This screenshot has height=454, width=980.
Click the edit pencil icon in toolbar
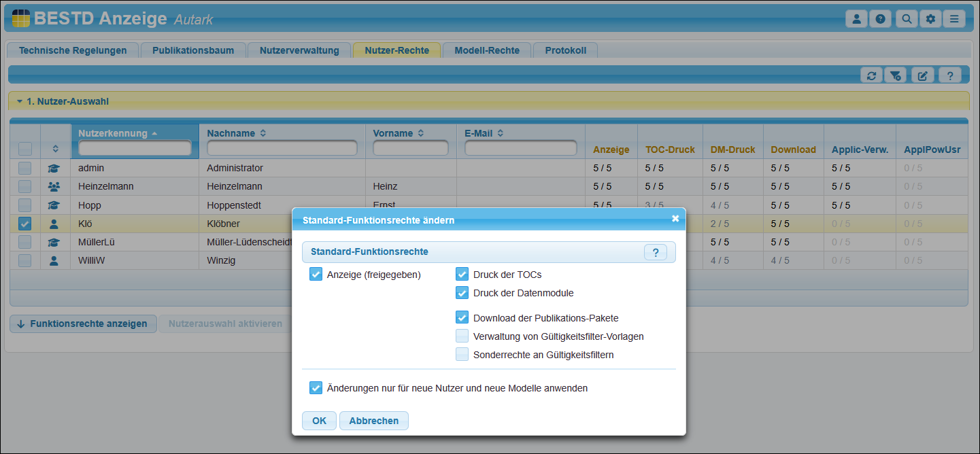[x=922, y=75]
